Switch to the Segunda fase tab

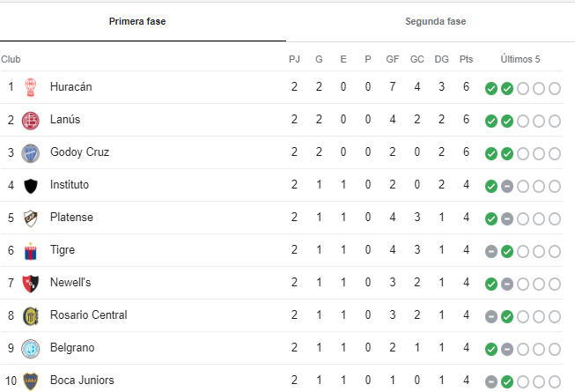pyautogui.click(x=435, y=21)
